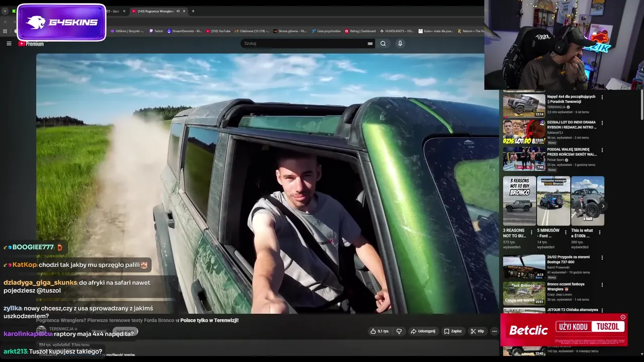
Task: Open options for This is what short
Action: tap(599, 232)
